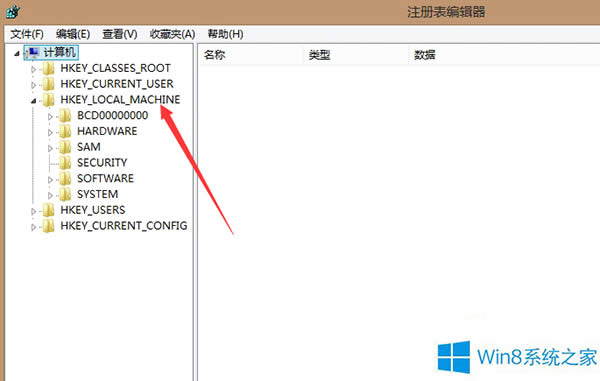The height and width of the screenshot is (381, 600).
Task: Select HKEY_CURRENT_CONFIG text label
Action: coord(124,226)
